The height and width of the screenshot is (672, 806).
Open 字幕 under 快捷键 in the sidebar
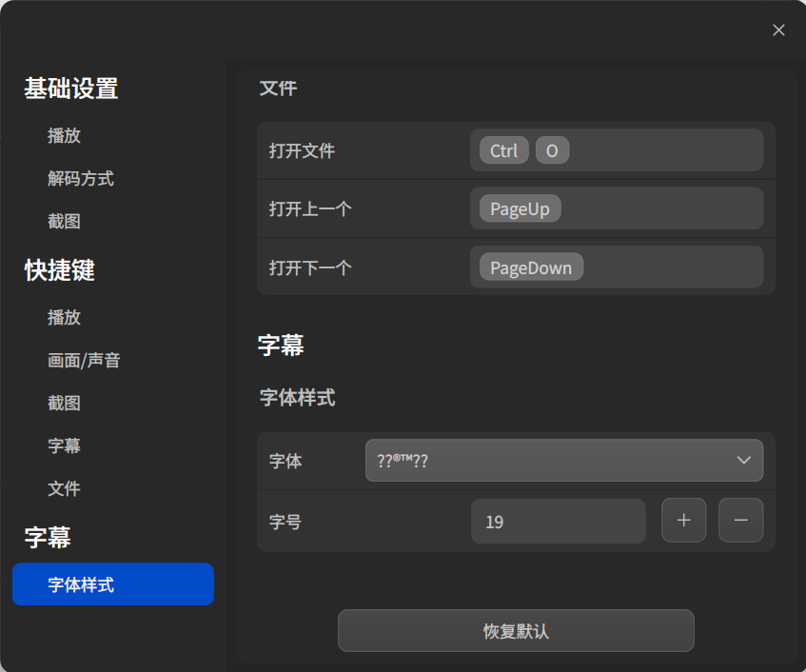pyautogui.click(x=65, y=445)
